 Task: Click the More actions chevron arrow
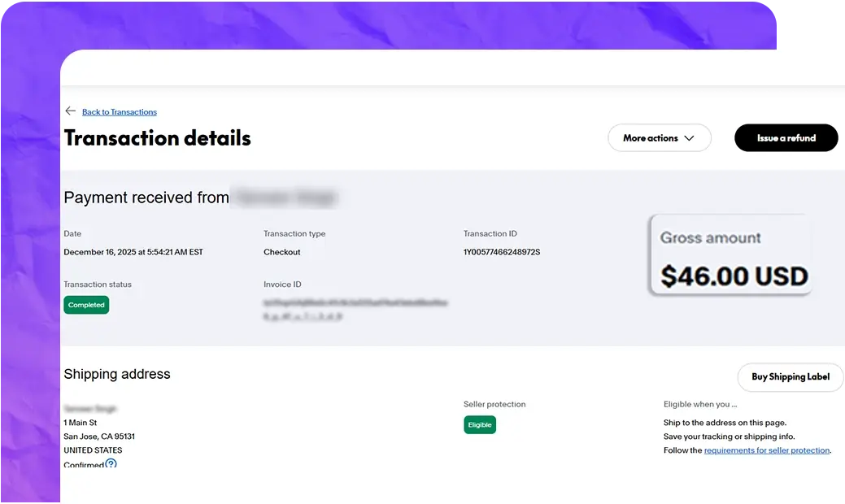tap(689, 138)
